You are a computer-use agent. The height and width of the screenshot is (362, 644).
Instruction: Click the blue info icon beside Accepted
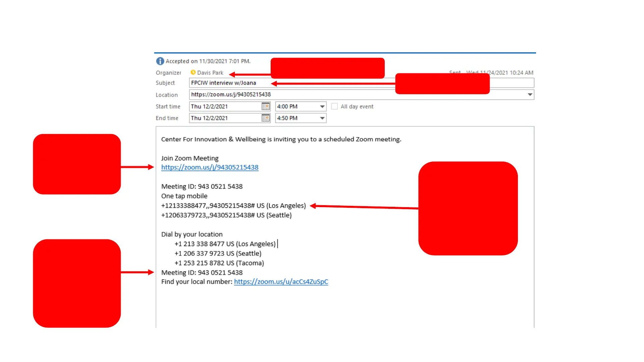160,61
